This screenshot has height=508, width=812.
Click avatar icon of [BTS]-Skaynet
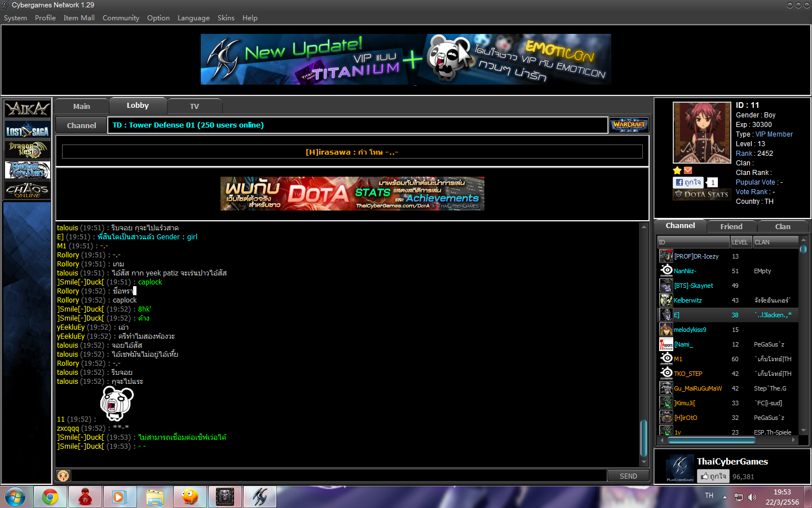coord(666,286)
